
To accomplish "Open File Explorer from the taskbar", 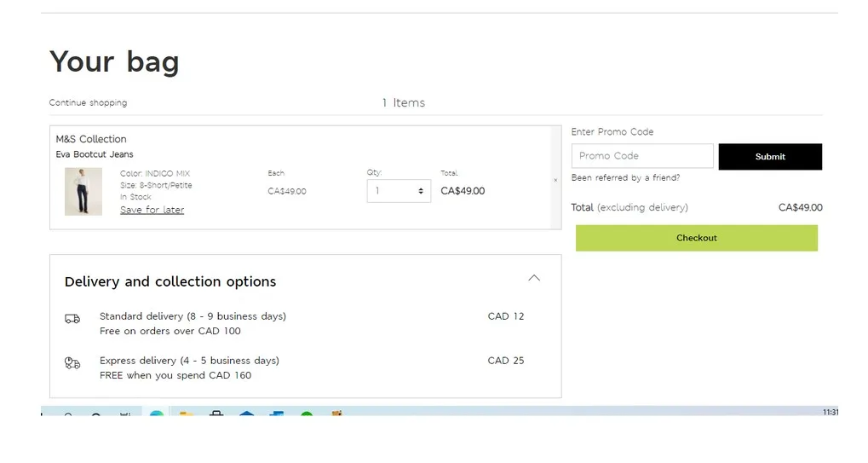I will coord(187,415).
